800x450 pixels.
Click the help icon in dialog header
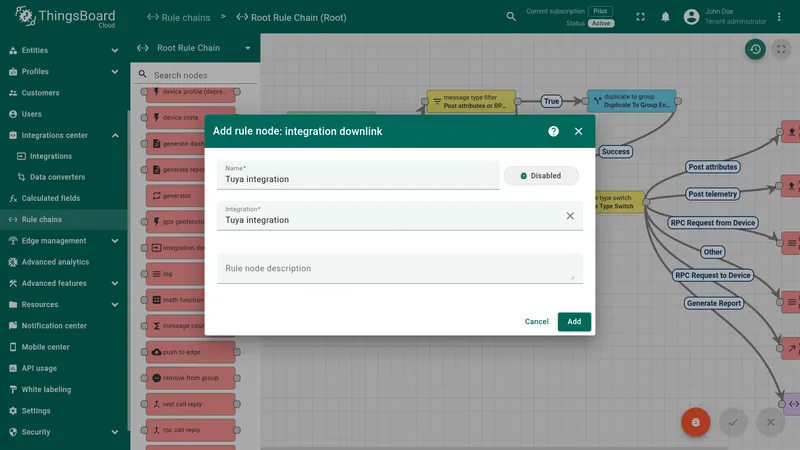point(553,131)
